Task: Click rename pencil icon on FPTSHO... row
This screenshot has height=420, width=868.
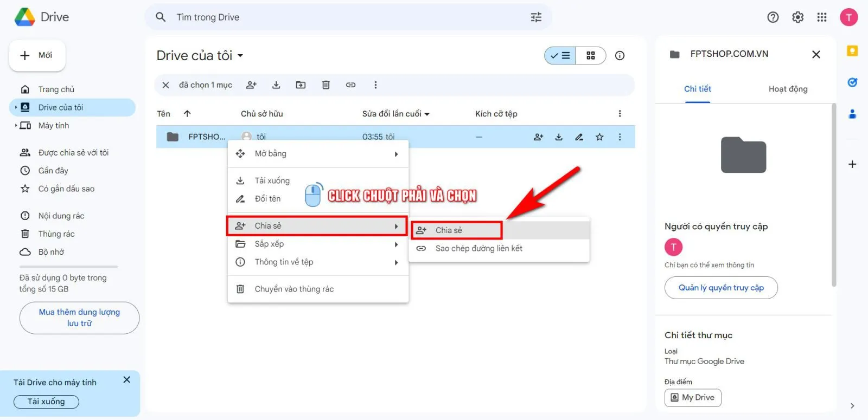Action: 579,137
